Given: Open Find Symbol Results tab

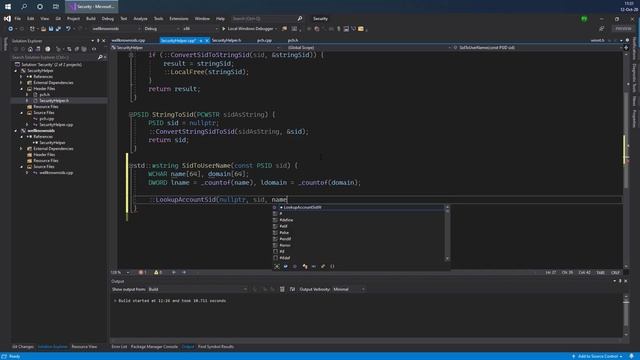Looking at the screenshot, I should click(x=216, y=347).
